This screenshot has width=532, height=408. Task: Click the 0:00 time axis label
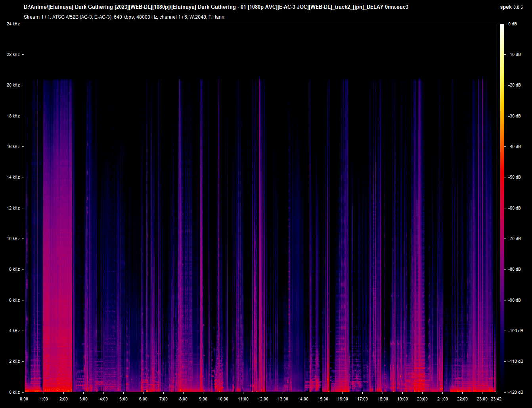click(x=24, y=399)
